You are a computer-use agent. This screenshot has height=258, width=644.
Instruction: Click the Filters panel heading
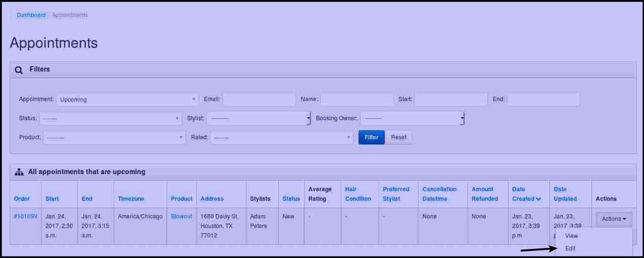click(x=40, y=69)
